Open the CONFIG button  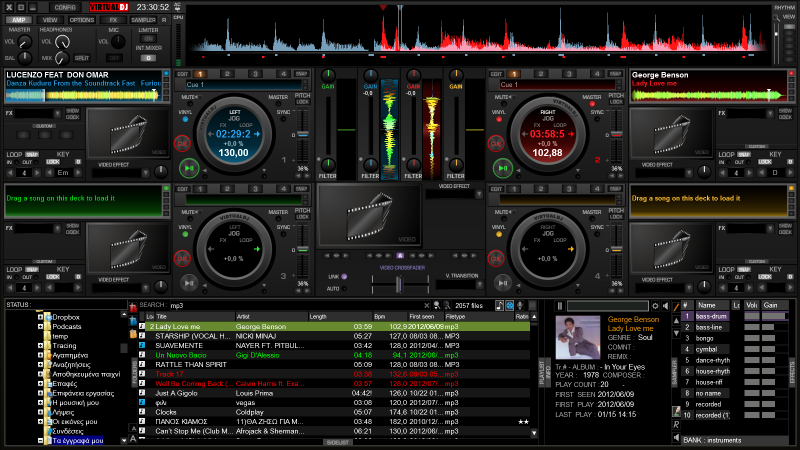(x=65, y=6)
